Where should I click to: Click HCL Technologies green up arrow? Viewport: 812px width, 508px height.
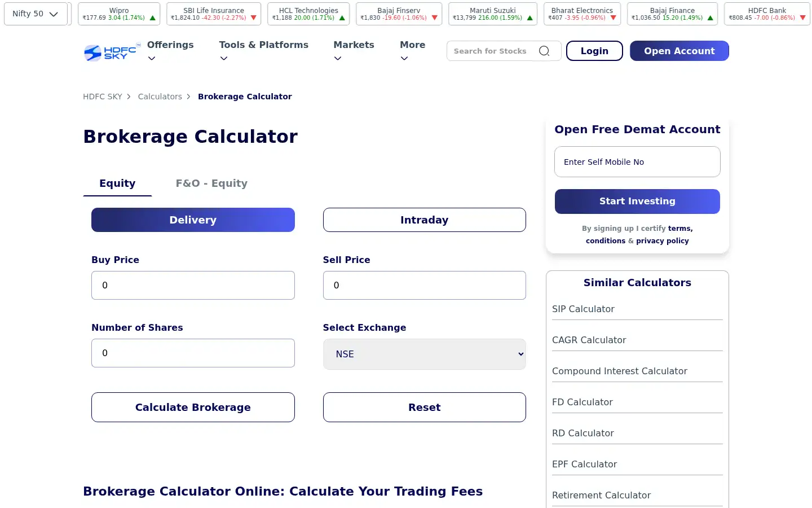(x=342, y=18)
